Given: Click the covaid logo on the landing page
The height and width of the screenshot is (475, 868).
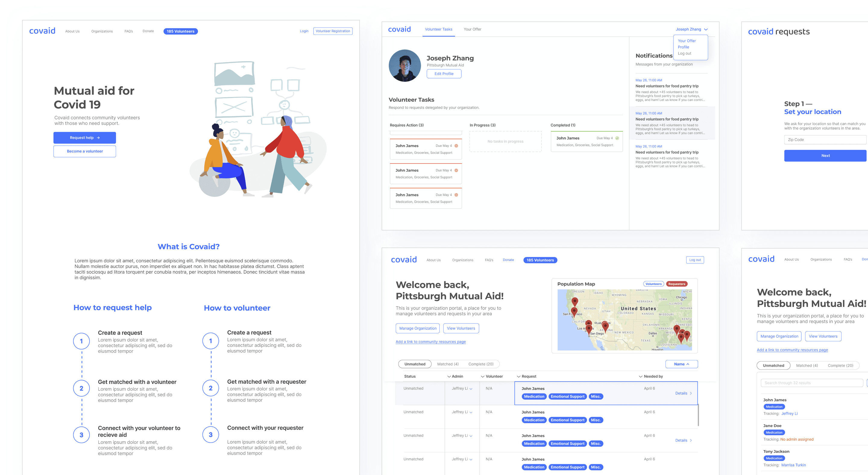Looking at the screenshot, I should pos(42,31).
